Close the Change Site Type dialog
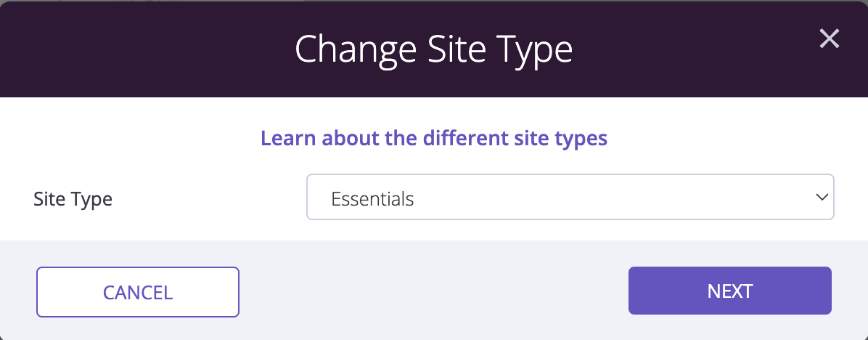The image size is (868, 340). (830, 39)
